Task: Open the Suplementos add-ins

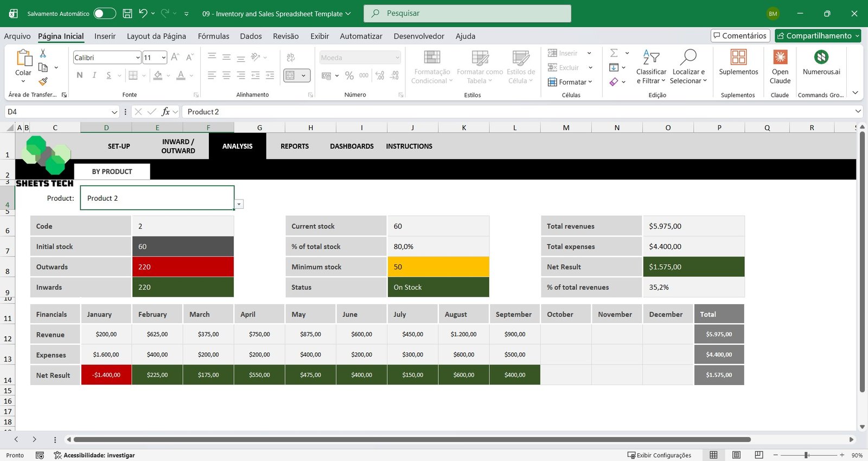Action: [x=738, y=62]
